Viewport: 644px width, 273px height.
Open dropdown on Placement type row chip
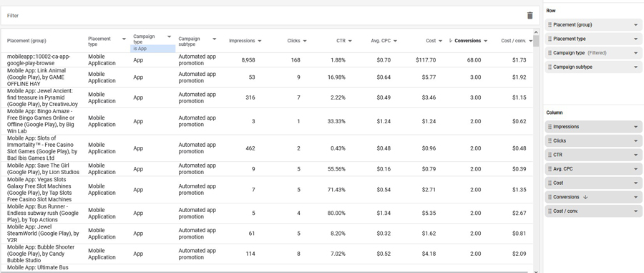[635, 39]
